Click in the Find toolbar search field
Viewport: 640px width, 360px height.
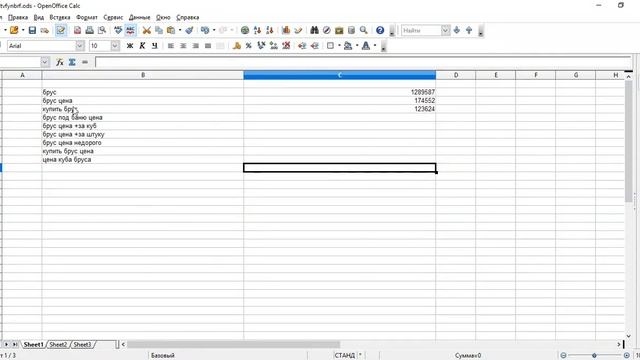pyautogui.click(x=421, y=30)
